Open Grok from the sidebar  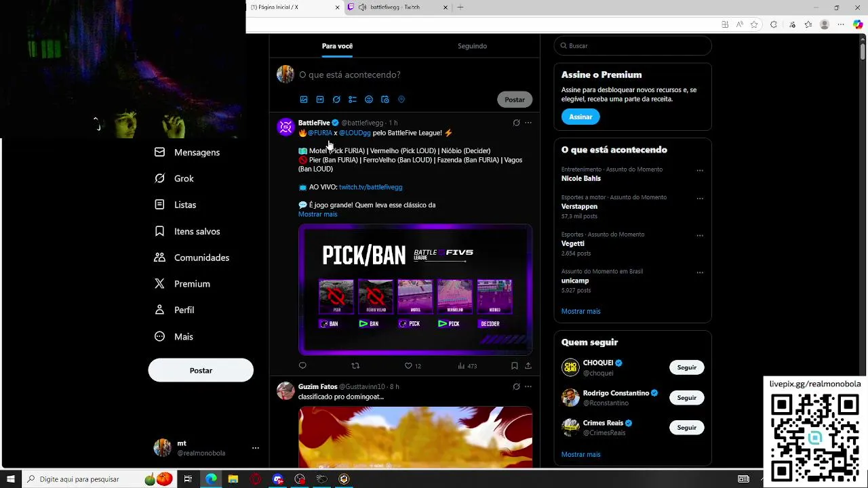click(x=174, y=178)
